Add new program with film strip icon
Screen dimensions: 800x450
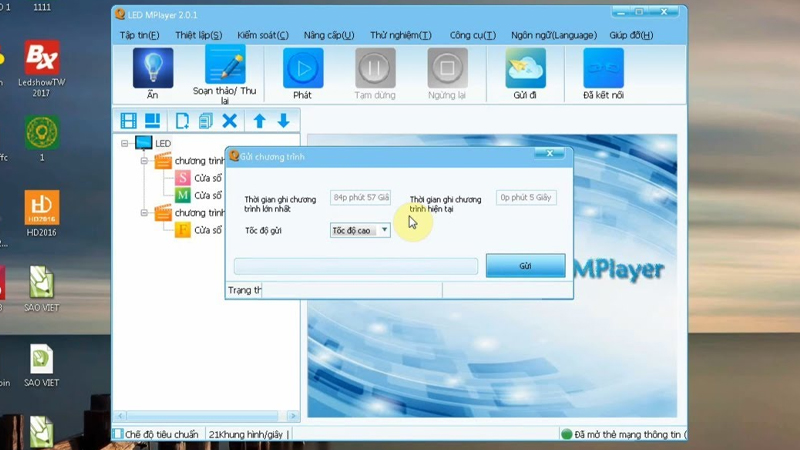coord(129,121)
